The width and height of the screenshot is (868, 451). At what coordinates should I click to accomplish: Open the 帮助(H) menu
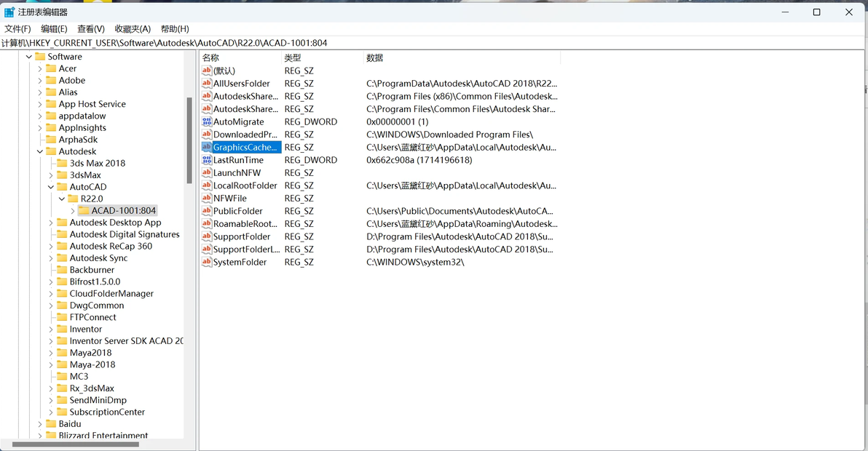tap(175, 29)
